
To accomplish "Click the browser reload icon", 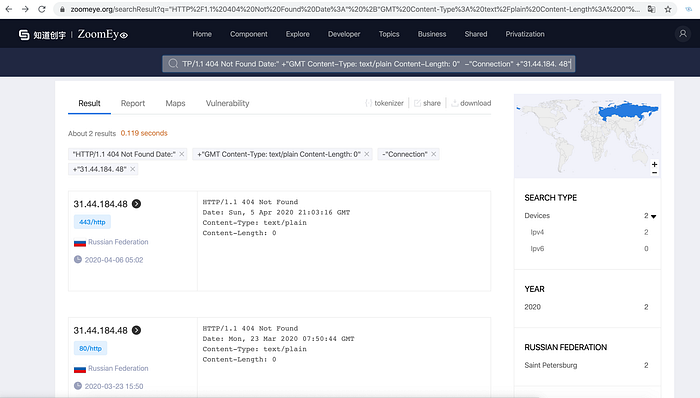I will pyautogui.click(x=42, y=9).
